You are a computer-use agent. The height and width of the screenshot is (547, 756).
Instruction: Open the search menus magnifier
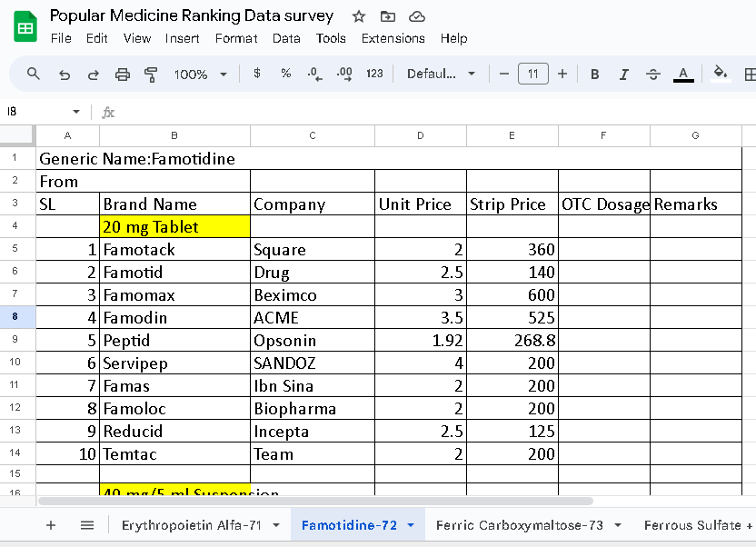click(x=34, y=74)
